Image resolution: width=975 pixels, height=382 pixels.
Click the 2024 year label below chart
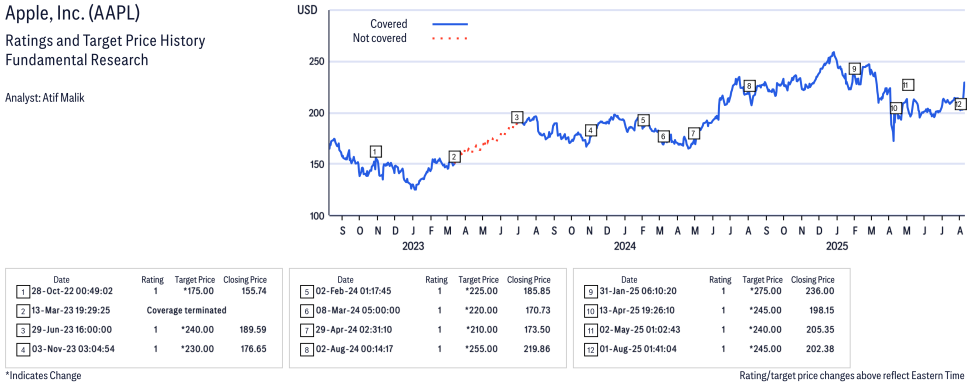click(625, 246)
